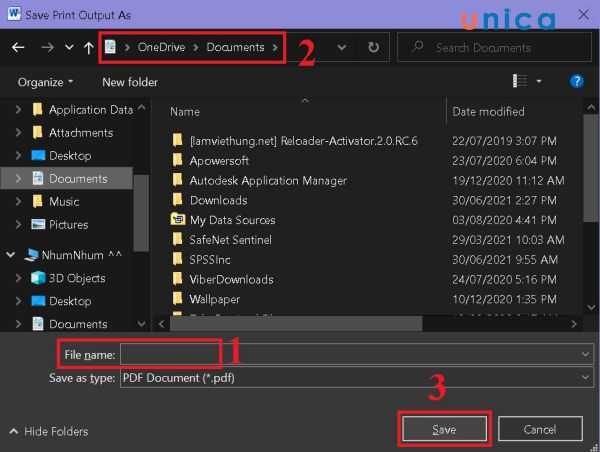Select the Apowersoft folder
The width and height of the screenshot is (600, 452).
(x=219, y=161)
